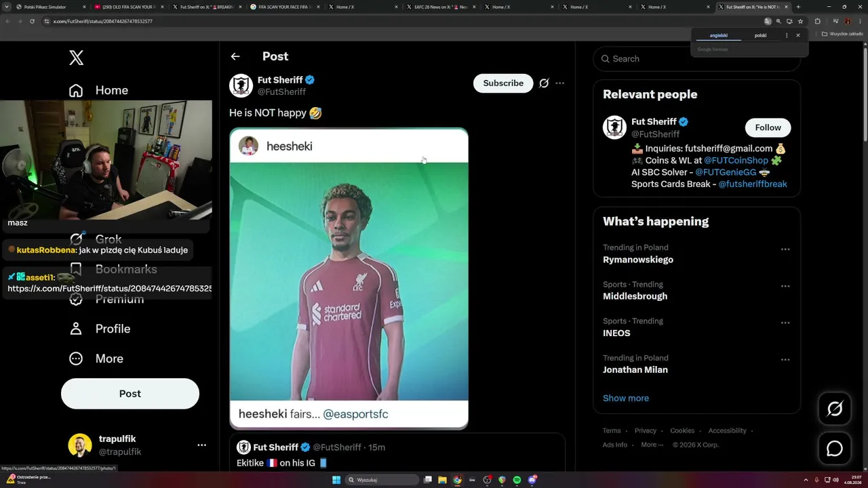Click the Subscribe button
The image size is (868, 488).
[503, 83]
